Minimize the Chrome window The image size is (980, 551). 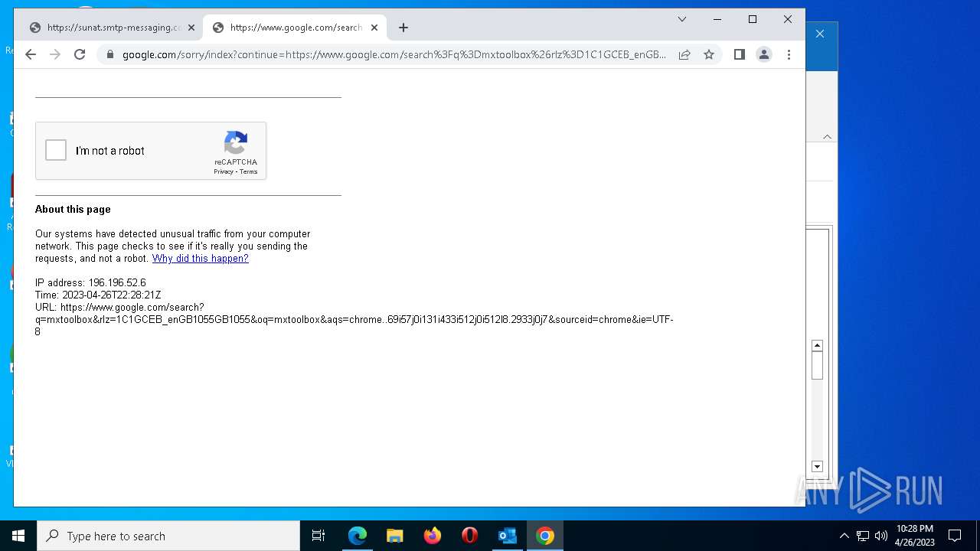pyautogui.click(x=717, y=19)
